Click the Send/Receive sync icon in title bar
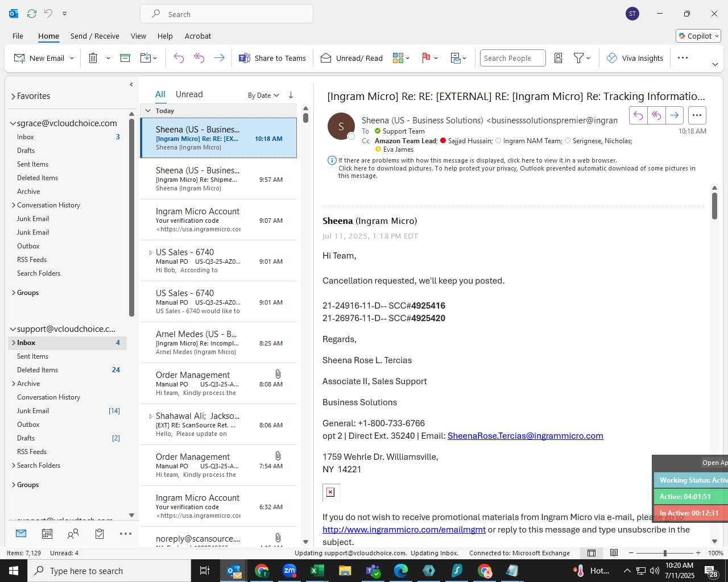This screenshot has width=728, height=582. click(x=32, y=14)
